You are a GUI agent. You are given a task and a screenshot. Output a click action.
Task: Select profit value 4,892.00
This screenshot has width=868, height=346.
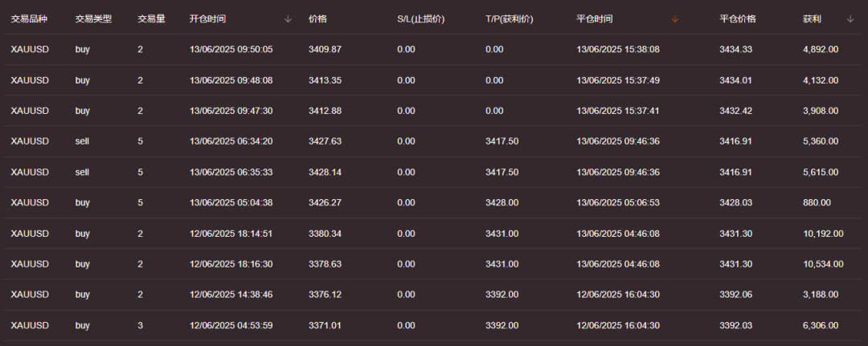pyautogui.click(x=821, y=49)
